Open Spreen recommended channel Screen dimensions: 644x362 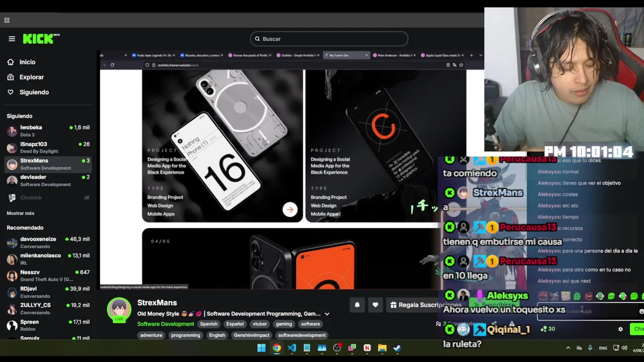[48, 325]
